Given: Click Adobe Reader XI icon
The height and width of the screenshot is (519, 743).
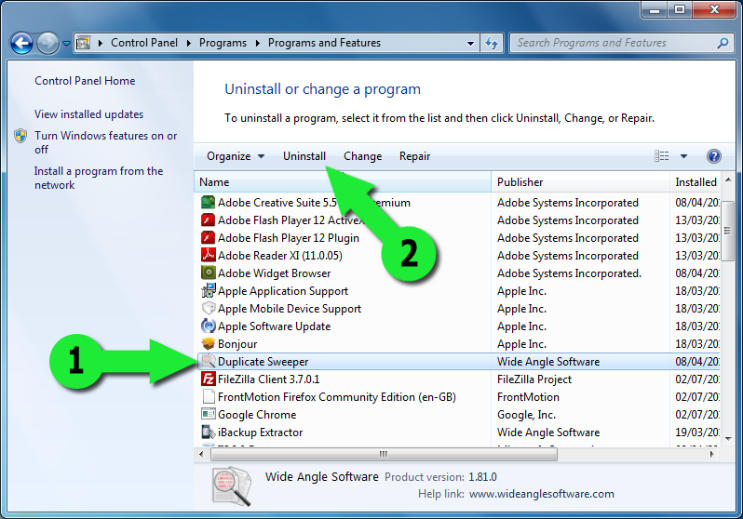Looking at the screenshot, I should point(208,255).
